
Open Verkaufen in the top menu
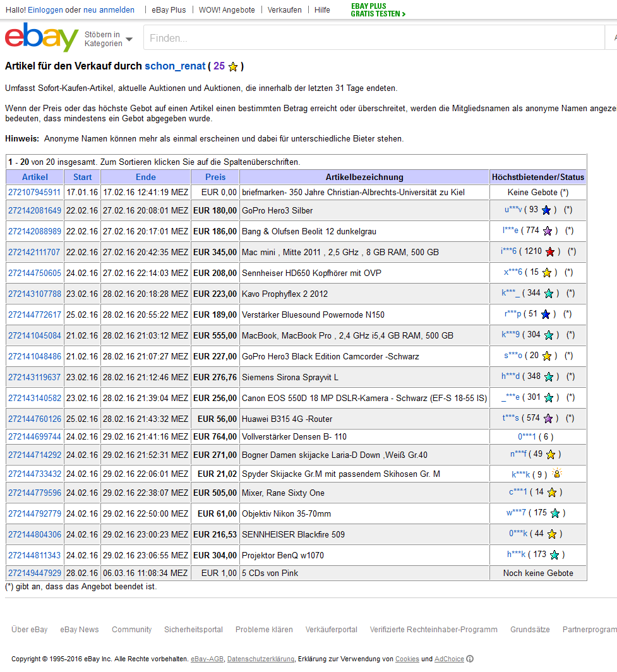pyautogui.click(x=285, y=10)
